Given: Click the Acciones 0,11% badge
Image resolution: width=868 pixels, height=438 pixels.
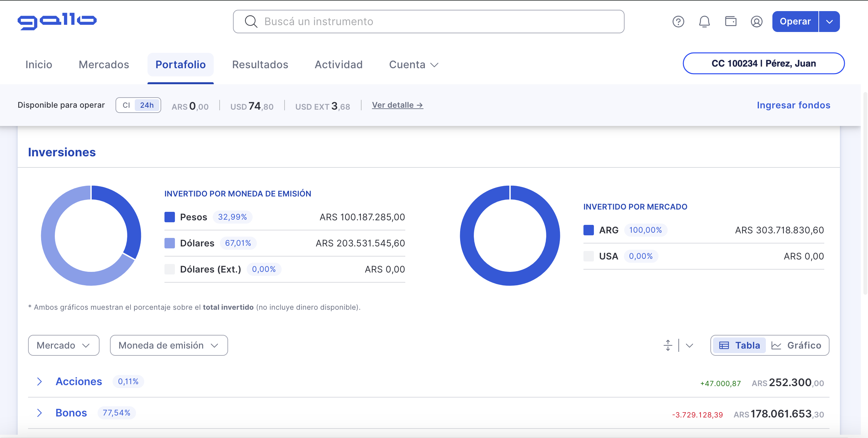Looking at the screenshot, I should click(x=128, y=382).
